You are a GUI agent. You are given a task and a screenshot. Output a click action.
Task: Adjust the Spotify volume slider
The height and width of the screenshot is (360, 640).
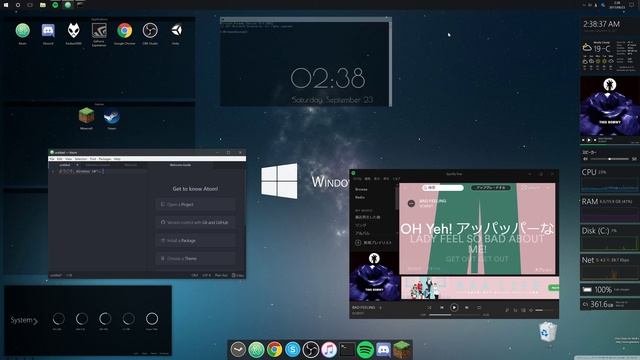[x=544, y=310]
